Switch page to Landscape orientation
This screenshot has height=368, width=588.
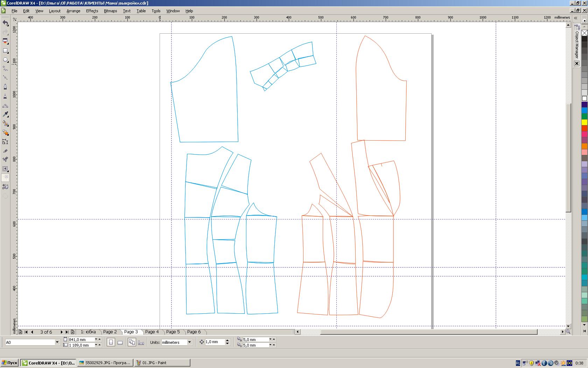point(120,342)
